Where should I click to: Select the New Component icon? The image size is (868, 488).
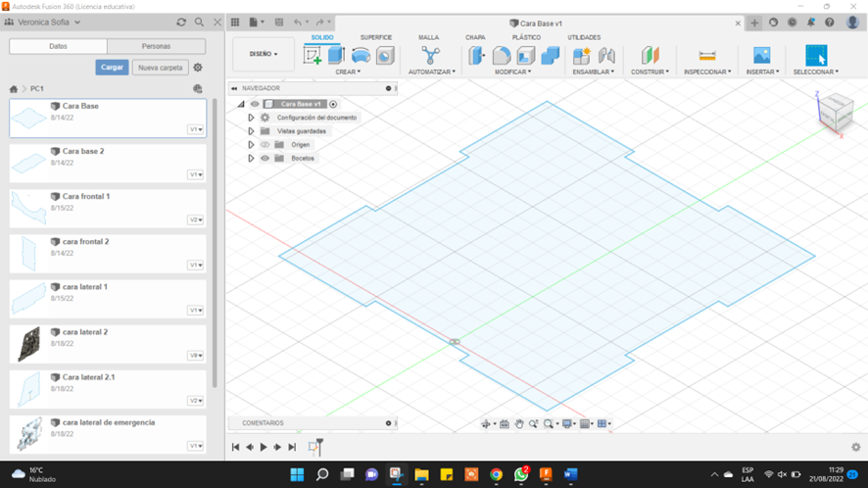pos(582,56)
